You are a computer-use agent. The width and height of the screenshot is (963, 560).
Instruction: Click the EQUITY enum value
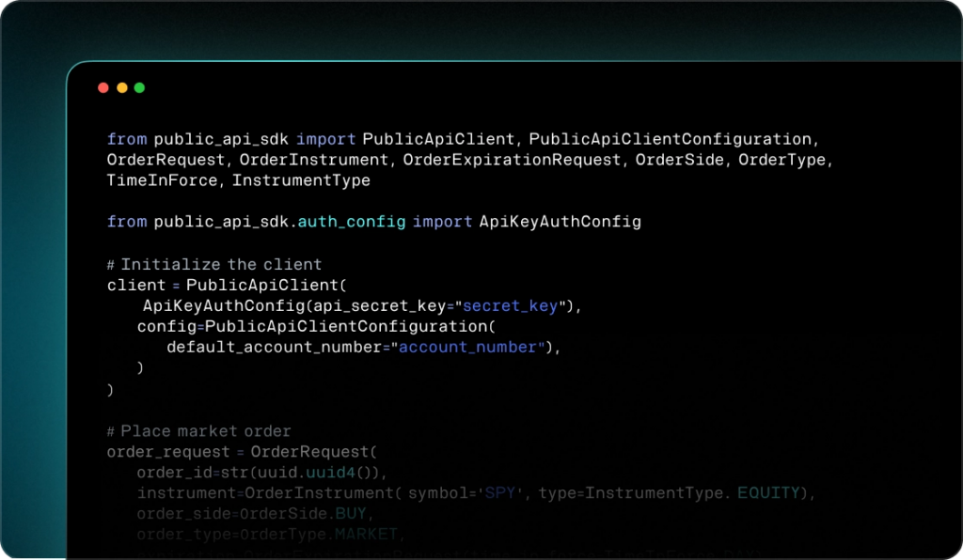coord(768,493)
